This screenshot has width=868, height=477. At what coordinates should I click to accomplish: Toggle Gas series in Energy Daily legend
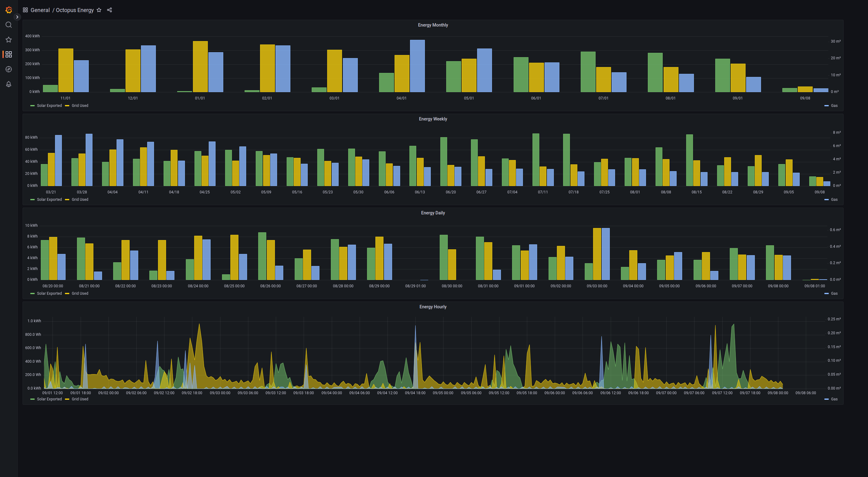click(834, 293)
